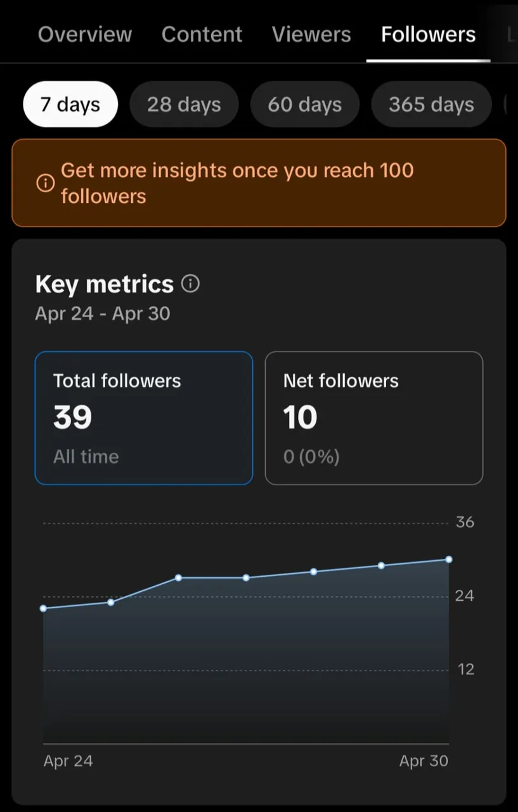The height and width of the screenshot is (812, 518).
Task: Choose the 7 days range
Action: (70, 104)
